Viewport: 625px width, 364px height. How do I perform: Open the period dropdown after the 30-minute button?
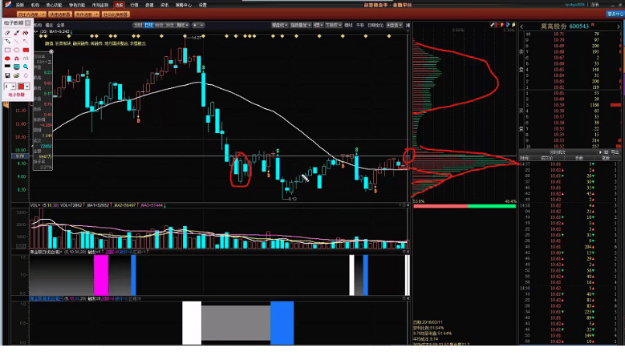click(x=183, y=25)
